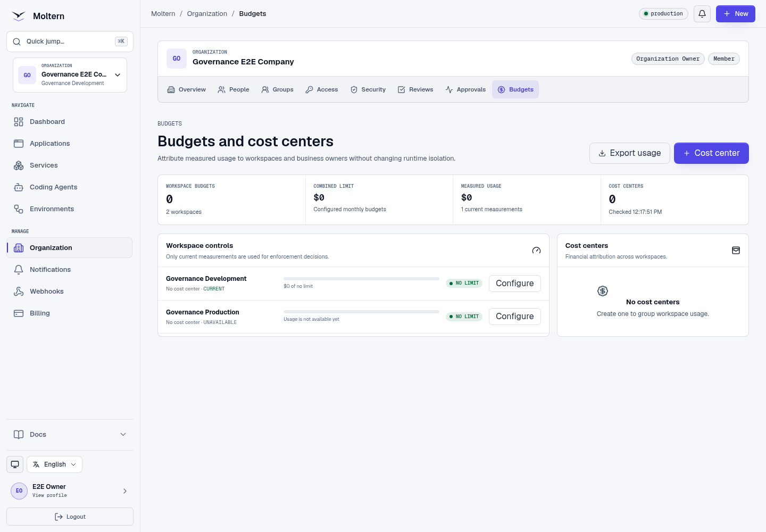This screenshot has height=532, width=766.
Task: Open E2E Owner profile chevron
Action: point(125,491)
